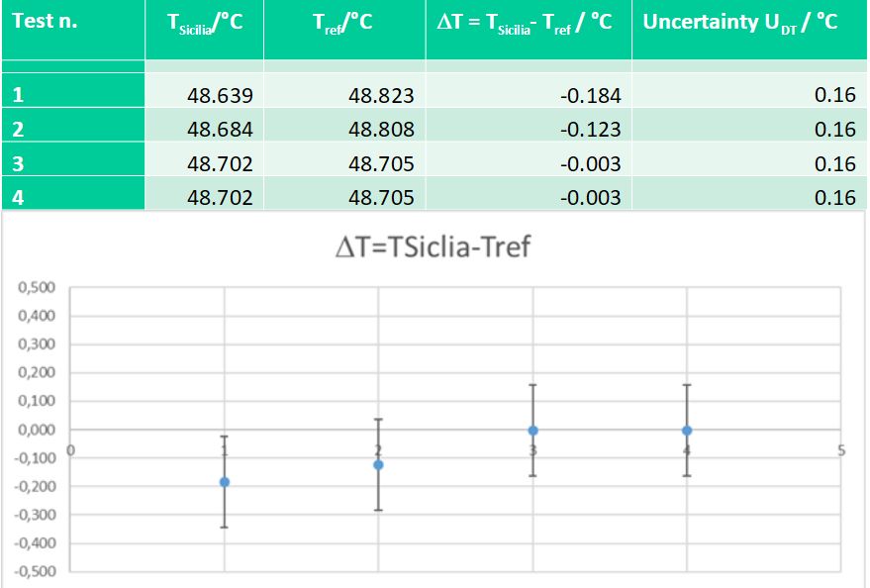Click the 0,500 y-axis label
Image resolution: width=870 pixels, height=588 pixels.
coord(37,287)
